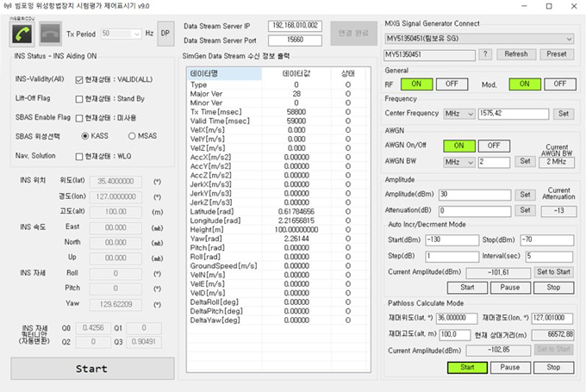
Task: Select the Yaw[rad] row
Action: point(277,239)
